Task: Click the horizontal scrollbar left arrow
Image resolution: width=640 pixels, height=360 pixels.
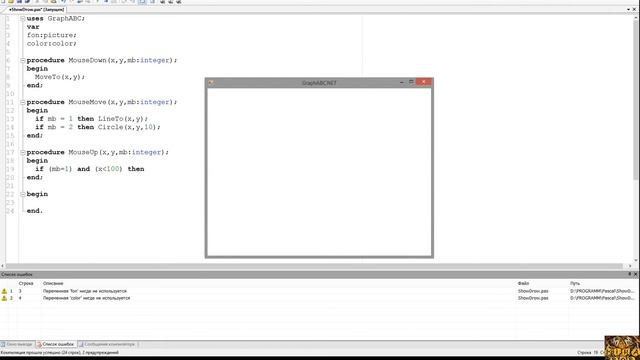Action: 3,266
